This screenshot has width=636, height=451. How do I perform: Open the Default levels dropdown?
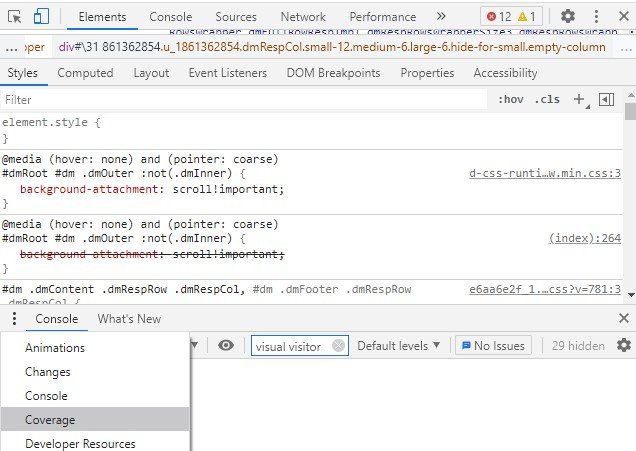click(398, 346)
